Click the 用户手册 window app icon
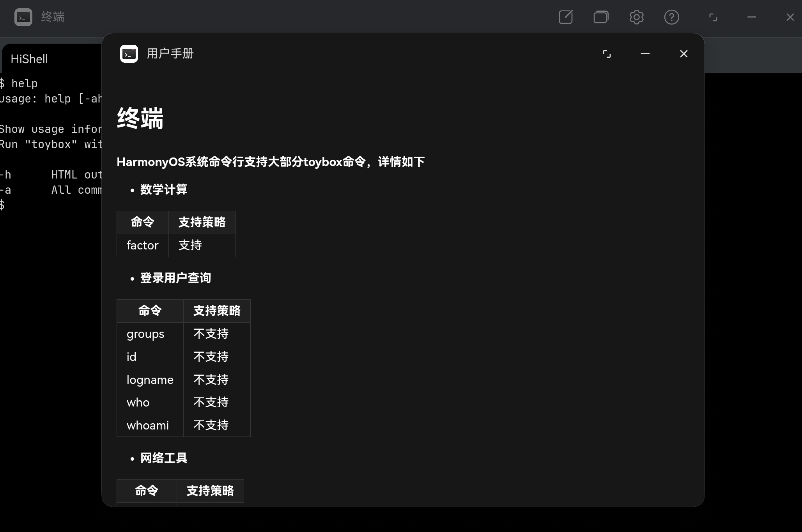This screenshot has height=532, width=802. pyautogui.click(x=129, y=54)
